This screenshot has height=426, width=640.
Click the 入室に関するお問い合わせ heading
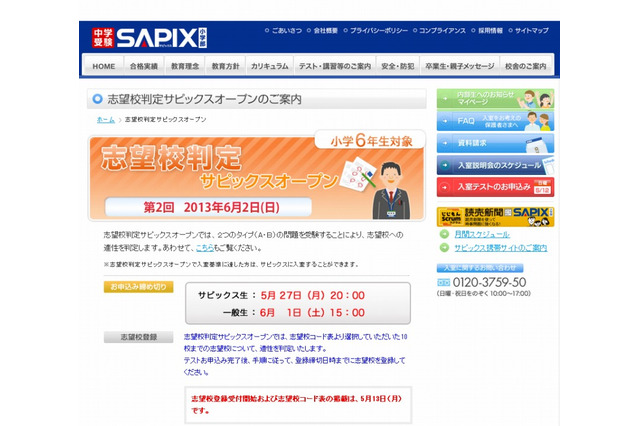pos(480,268)
